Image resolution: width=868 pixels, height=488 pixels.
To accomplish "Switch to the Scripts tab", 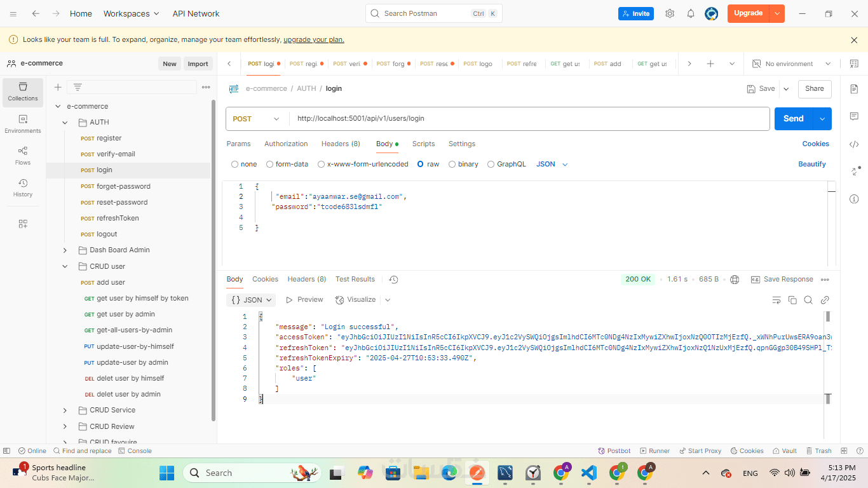I will 423,144.
